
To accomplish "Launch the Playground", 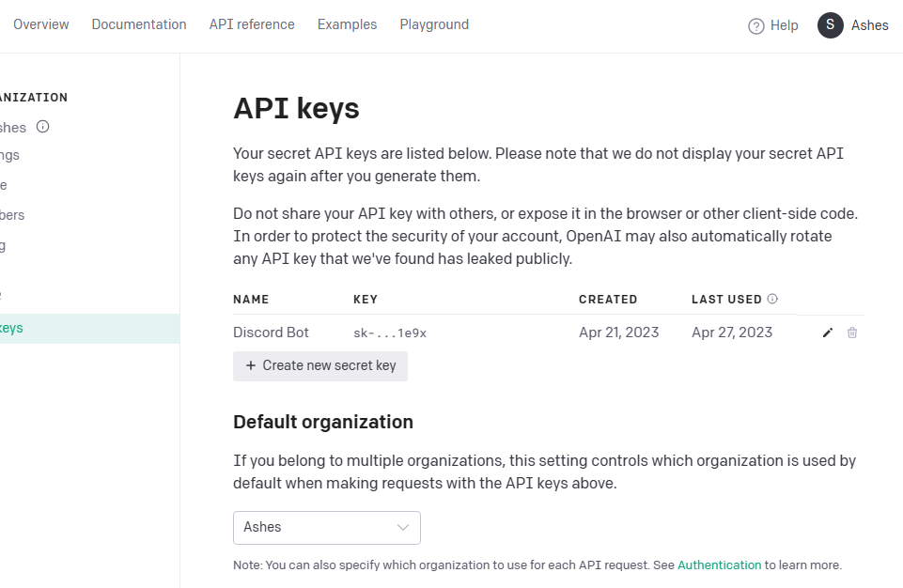I will (x=433, y=24).
